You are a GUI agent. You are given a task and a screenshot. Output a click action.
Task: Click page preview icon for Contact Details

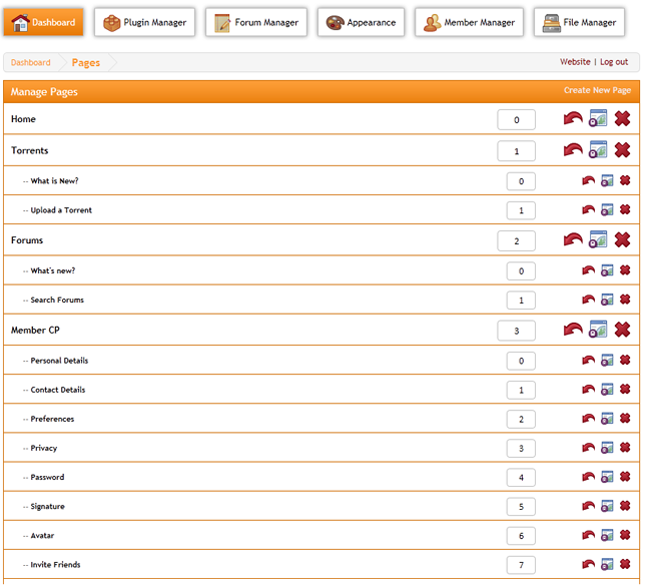pyautogui.click(x=607, y=389)
